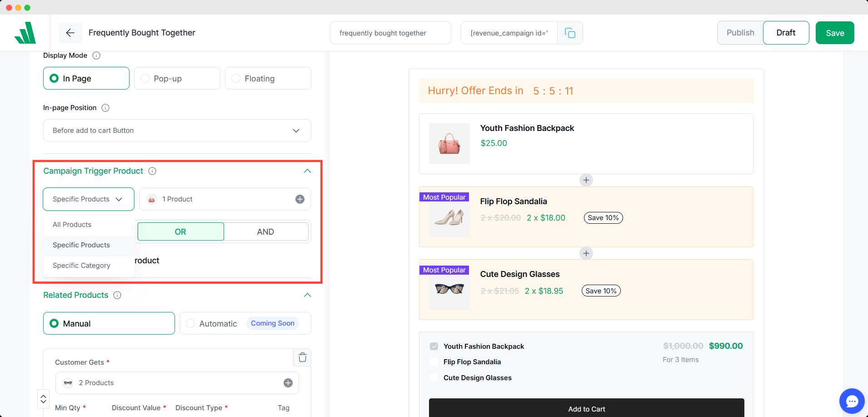Click Most Popular tag on Glasses
The width and height of the screenshot is (868, 417).
444,270
